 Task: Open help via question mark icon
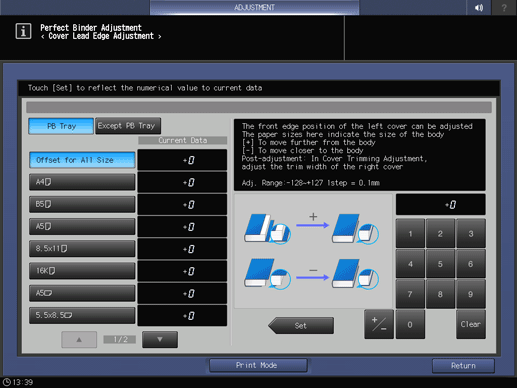click(x=504, y=7)
